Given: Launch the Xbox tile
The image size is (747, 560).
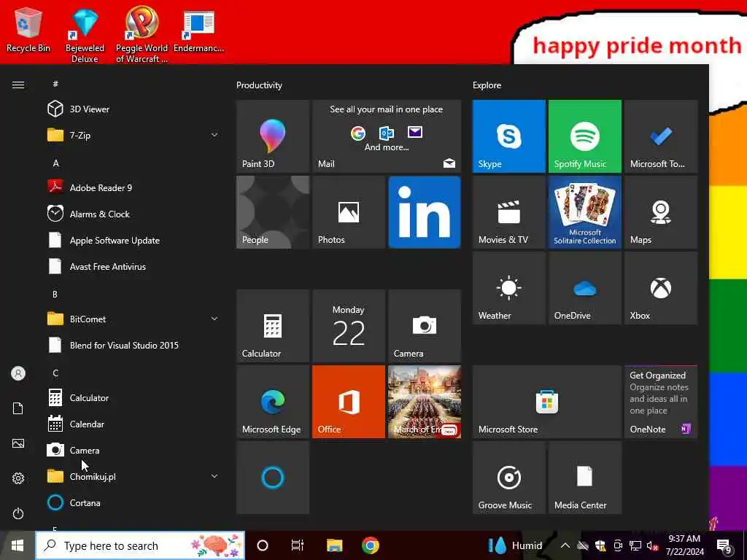Looking at the screenshot, I should click(661, 288).
